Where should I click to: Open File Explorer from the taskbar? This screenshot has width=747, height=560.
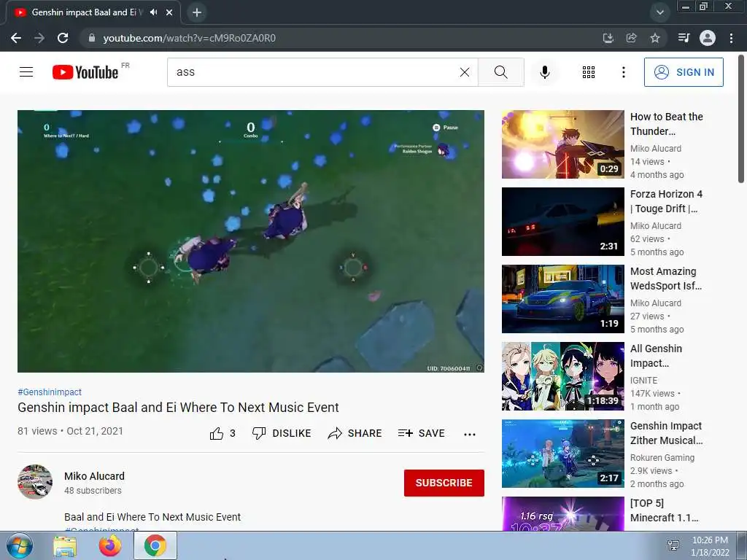click(65, 546)
